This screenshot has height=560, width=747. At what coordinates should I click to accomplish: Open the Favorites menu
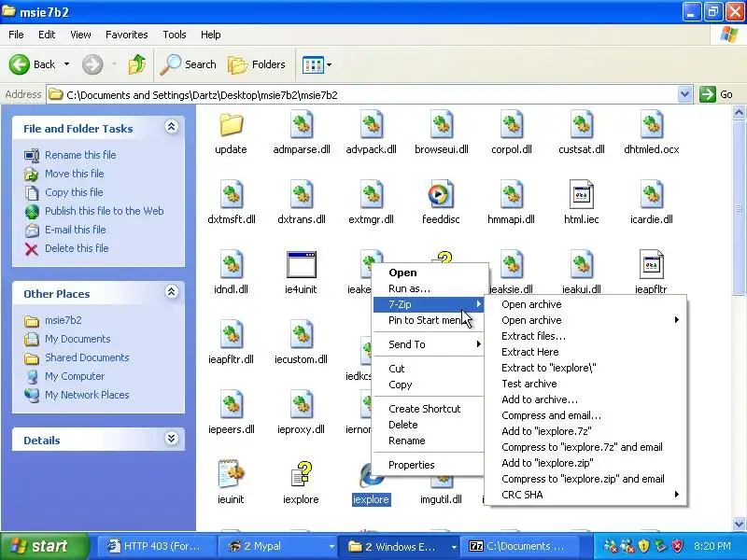pyautogui.click(x=127, y=35)
